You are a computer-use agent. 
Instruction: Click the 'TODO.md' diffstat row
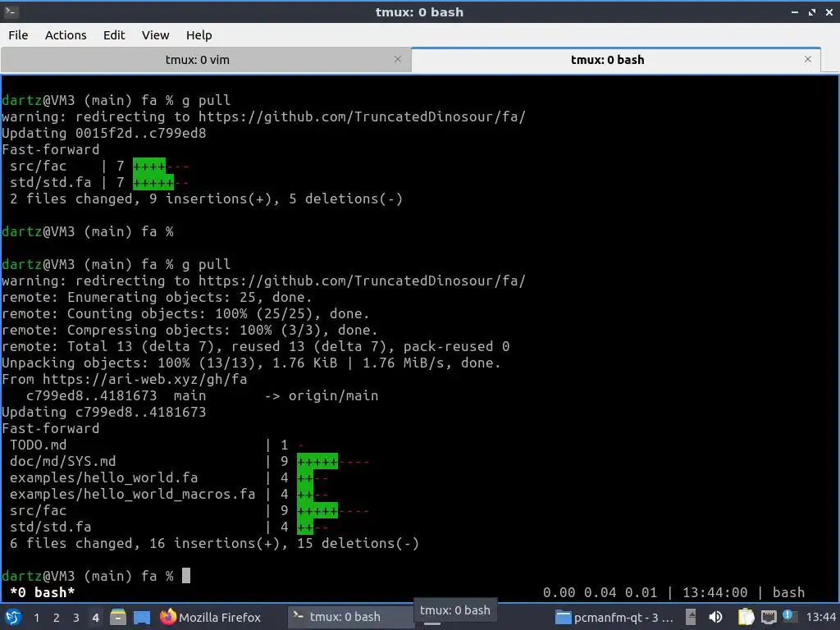[x=157, y=445]
